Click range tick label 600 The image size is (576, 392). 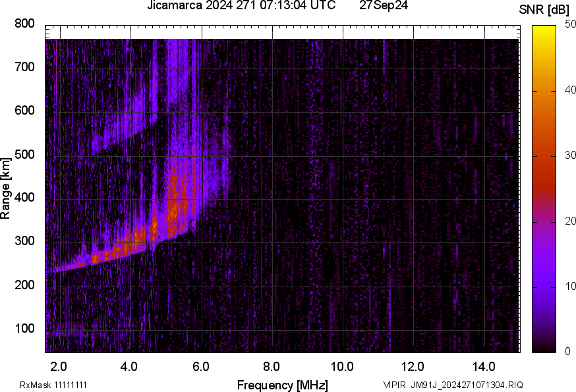point(24,110)
